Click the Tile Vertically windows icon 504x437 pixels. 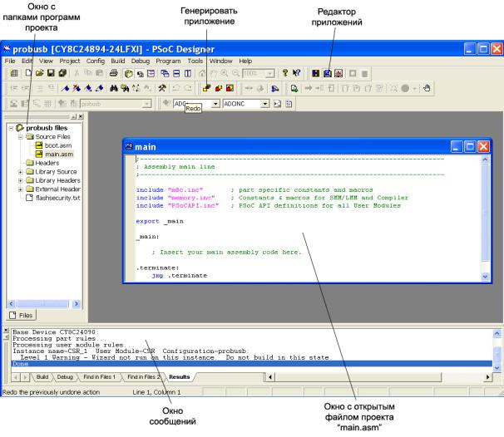click(188, 74)
